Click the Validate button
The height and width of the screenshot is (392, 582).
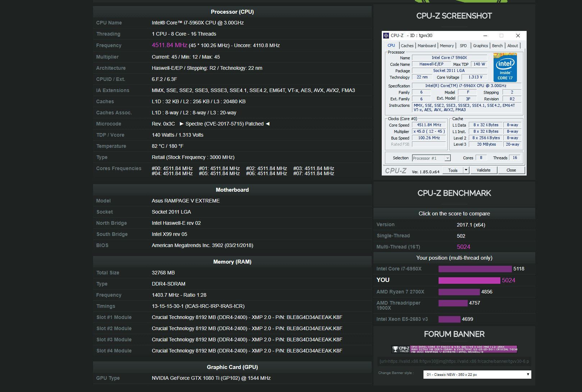click(x=484, y=170)
